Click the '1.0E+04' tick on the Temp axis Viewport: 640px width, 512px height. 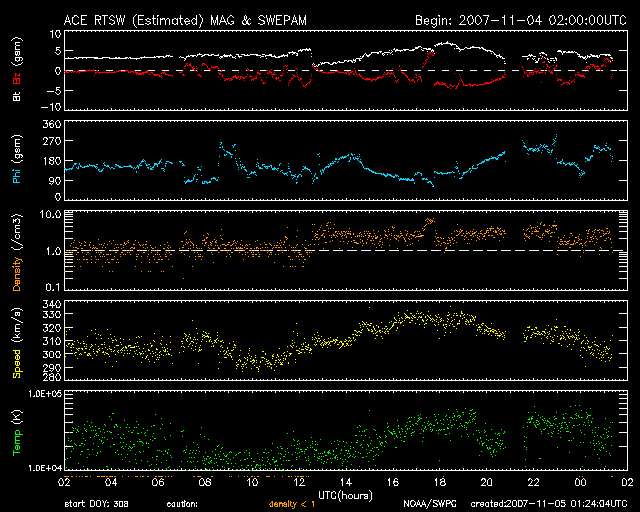point(44,468)
